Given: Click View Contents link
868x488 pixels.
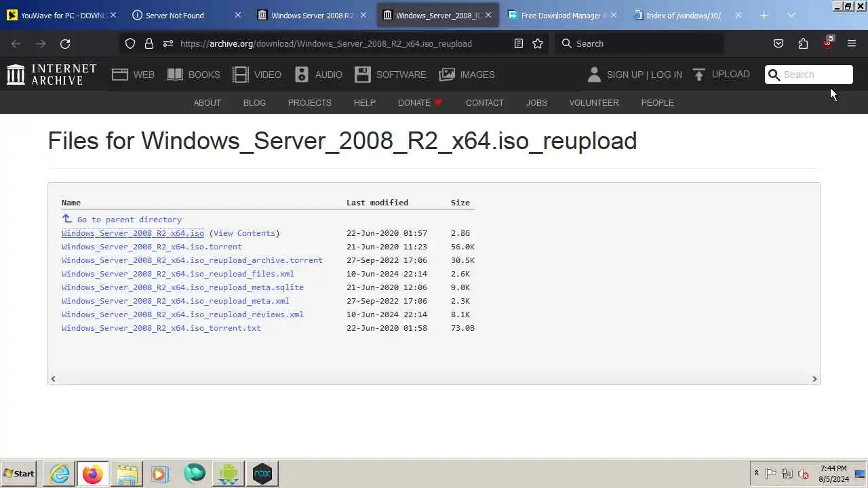Looking at the screenshot, I should (244, 233).
